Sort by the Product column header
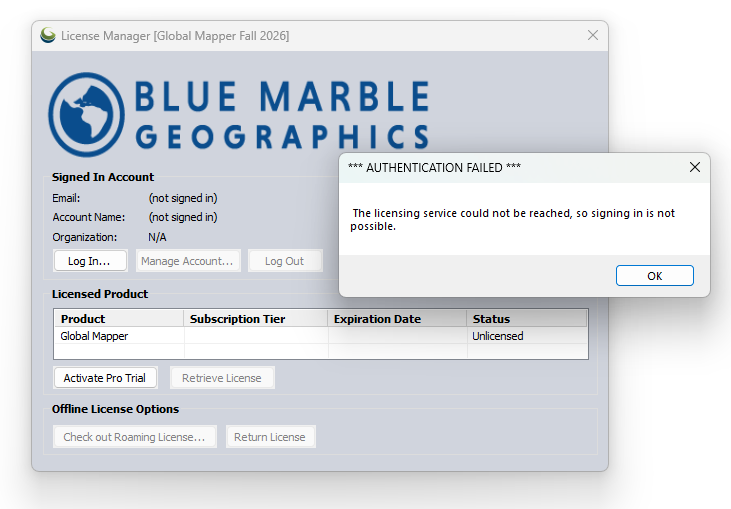Image resolution: width=731 pixels, height=509 pixels. (119, 319)
